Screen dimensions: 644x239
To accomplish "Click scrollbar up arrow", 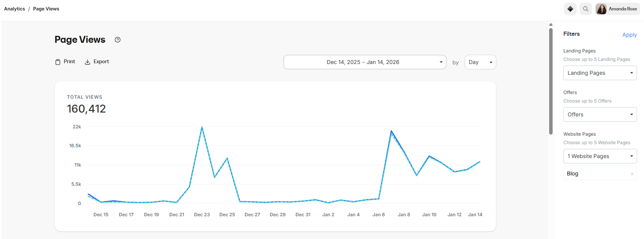I will click(x=551, y=24).
